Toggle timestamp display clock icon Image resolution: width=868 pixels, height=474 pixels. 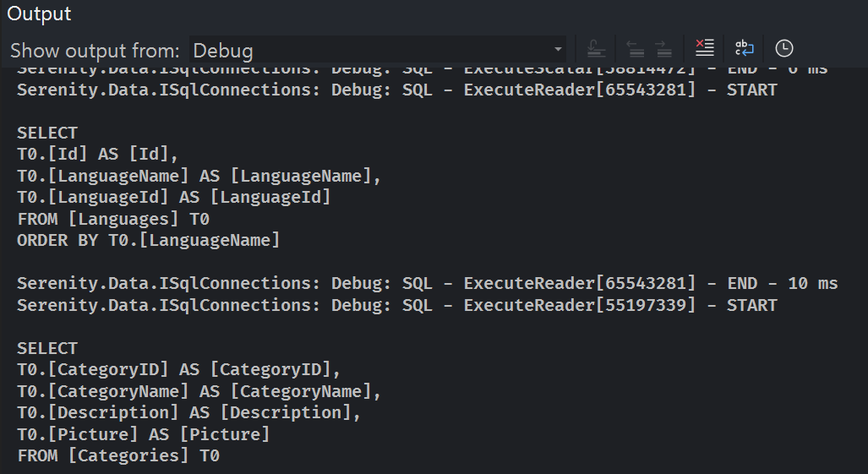tap(783, 49)
